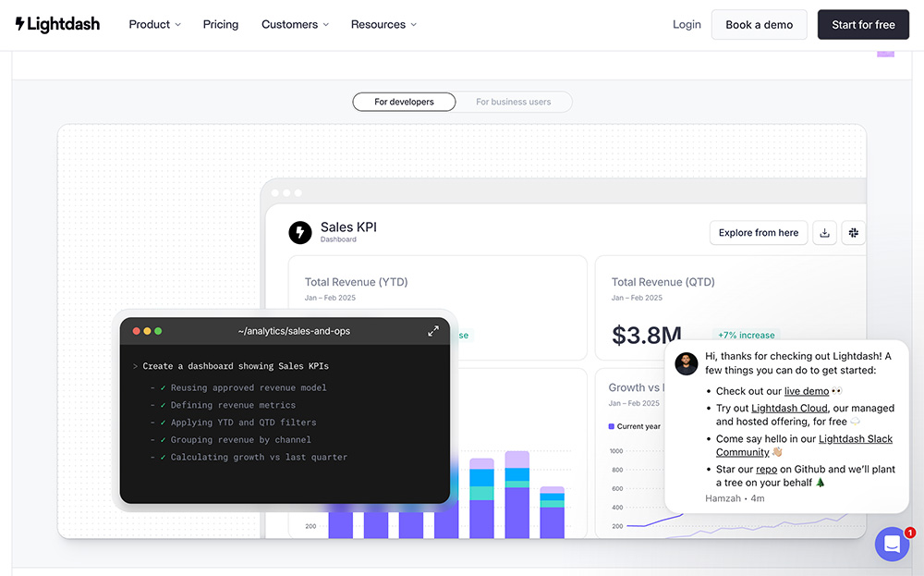Image resolution: width=924 pixels, height=576 pixels.
Task: Click Hamzah's avatar in chat popup
Action: point(687,363)
